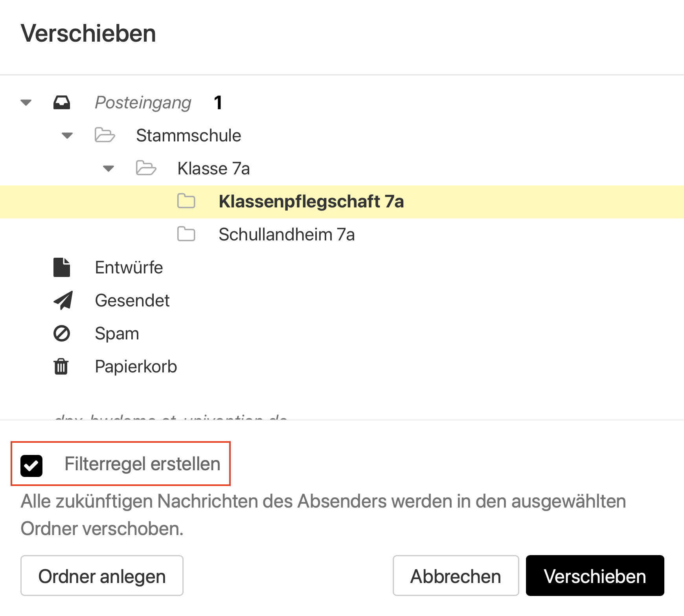
Task: Select the highlighted Klassenpflegschaft 7a folder
Action: (x=311, y=201)
